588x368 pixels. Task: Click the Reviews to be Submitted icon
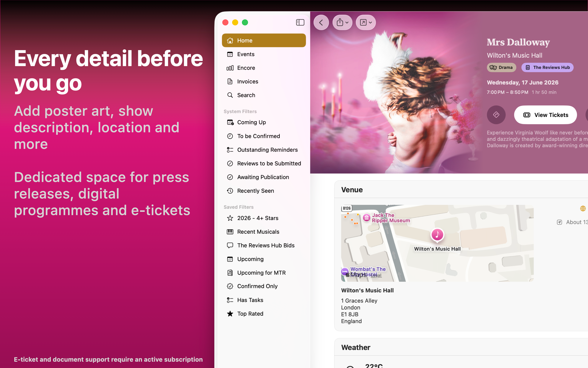pyautogui.click(x=230, y=163)
